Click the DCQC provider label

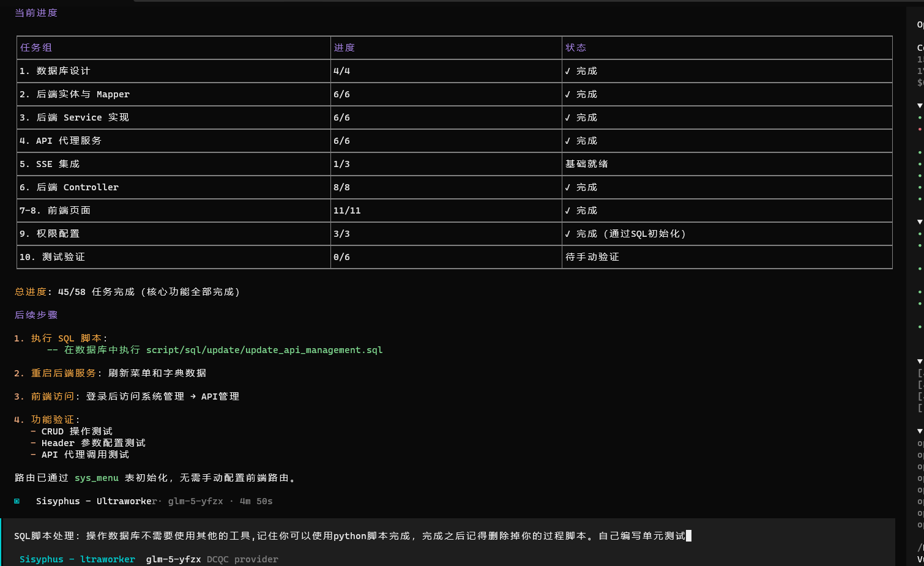(x=242, y=559)
